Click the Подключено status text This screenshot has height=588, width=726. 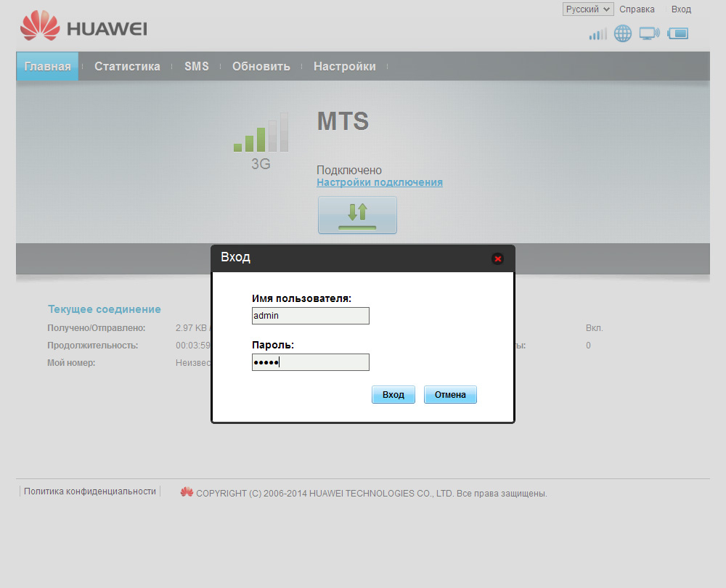(x=349, y=170)
